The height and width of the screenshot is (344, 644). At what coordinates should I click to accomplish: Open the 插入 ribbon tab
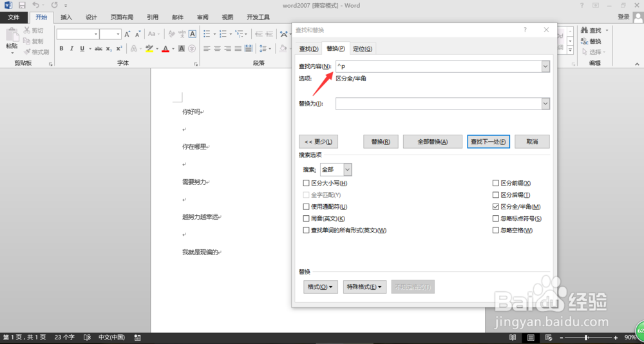[x=66, y=17]
